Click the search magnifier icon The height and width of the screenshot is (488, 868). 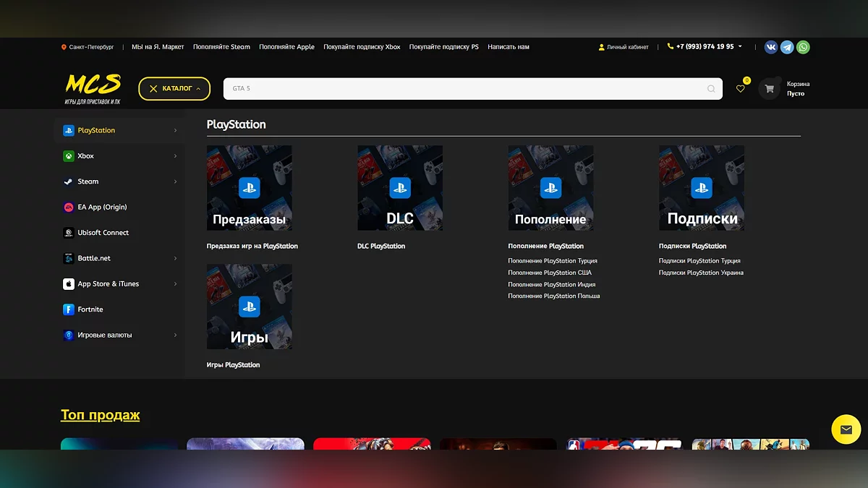pyautogui.click(x=711, y=89)
